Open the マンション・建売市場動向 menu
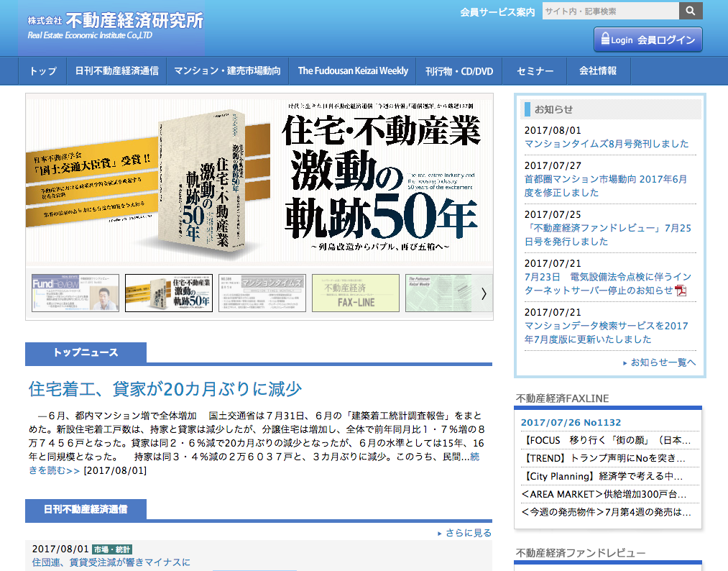This screenshot has height=571, width=728. pyautogui.click(x=226, y=70)
